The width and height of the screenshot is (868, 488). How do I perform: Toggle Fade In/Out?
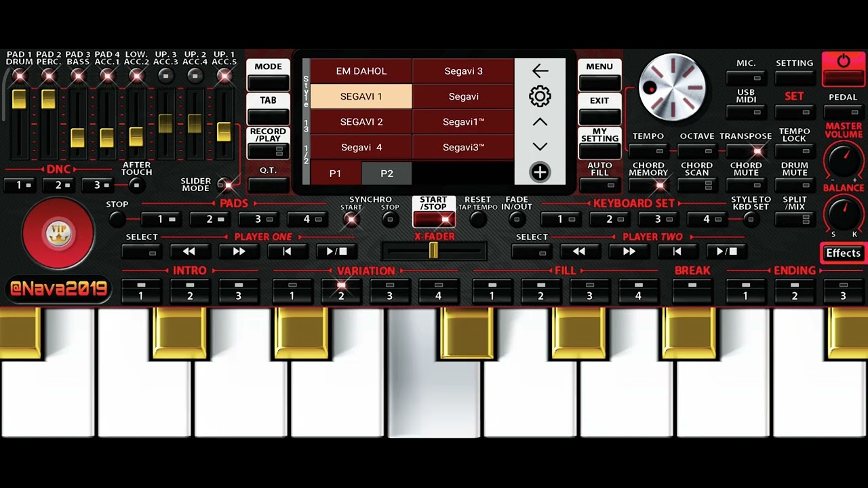pos(517,219)
